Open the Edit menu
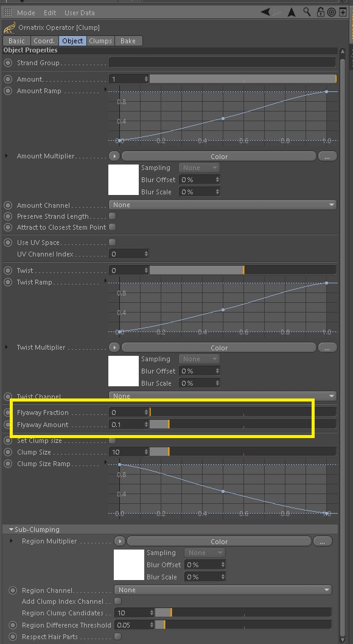The image size is (353, 644). tap(50, 13)
